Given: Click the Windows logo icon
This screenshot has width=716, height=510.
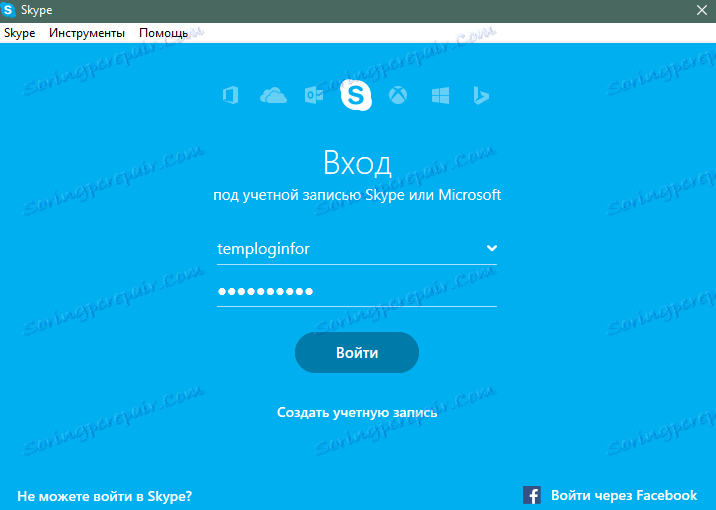Looking at the screenshot, I should point(440,96).
